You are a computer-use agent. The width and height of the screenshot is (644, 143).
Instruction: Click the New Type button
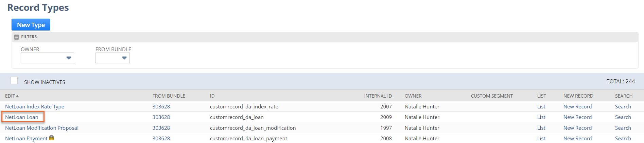point(31,25)
